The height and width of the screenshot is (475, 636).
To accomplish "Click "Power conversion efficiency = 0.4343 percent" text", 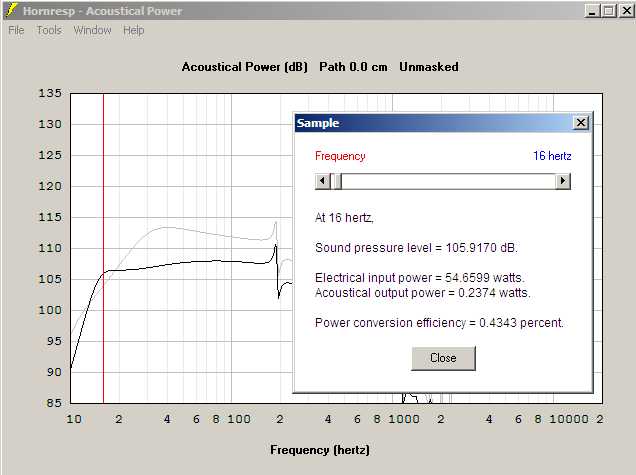I will [x=439, y=322].
